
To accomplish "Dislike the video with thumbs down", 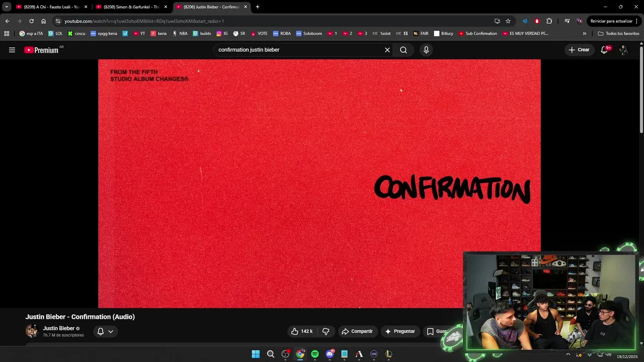I will [x=326, y=331].
